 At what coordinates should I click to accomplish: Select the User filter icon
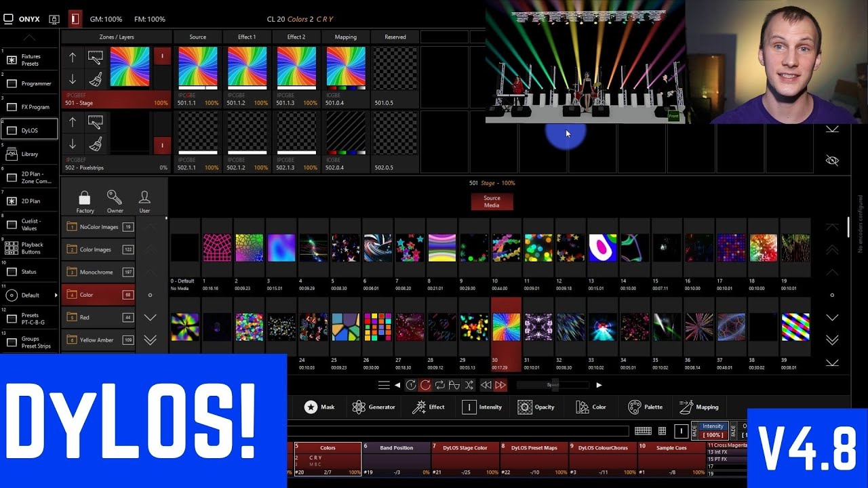(x=144, y=201)
